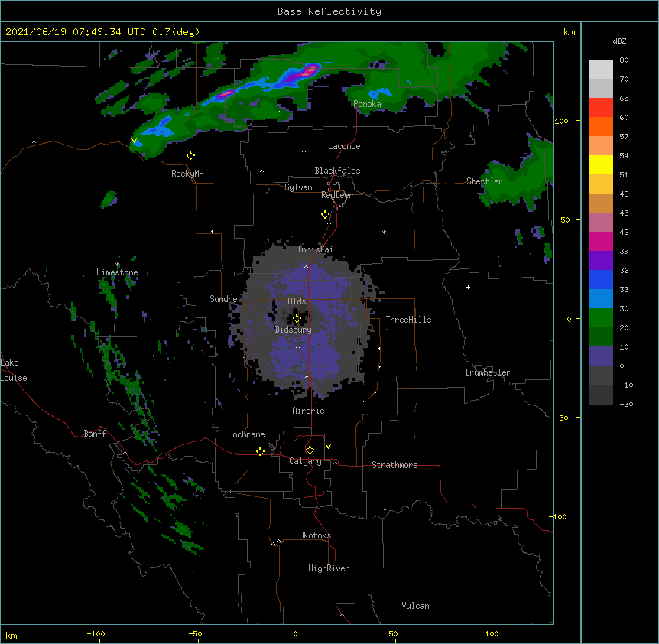
Task: Click the Sylvan town label
Action: click(x=298, y=187)
